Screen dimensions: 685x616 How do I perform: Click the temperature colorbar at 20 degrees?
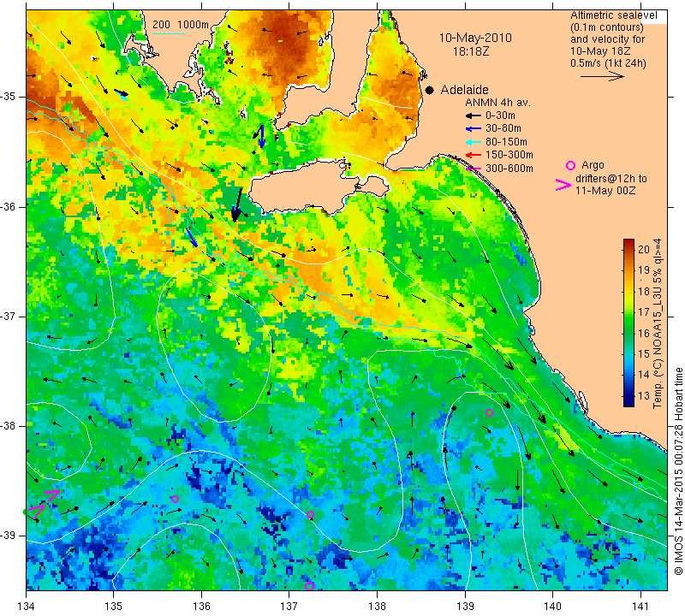628,249
